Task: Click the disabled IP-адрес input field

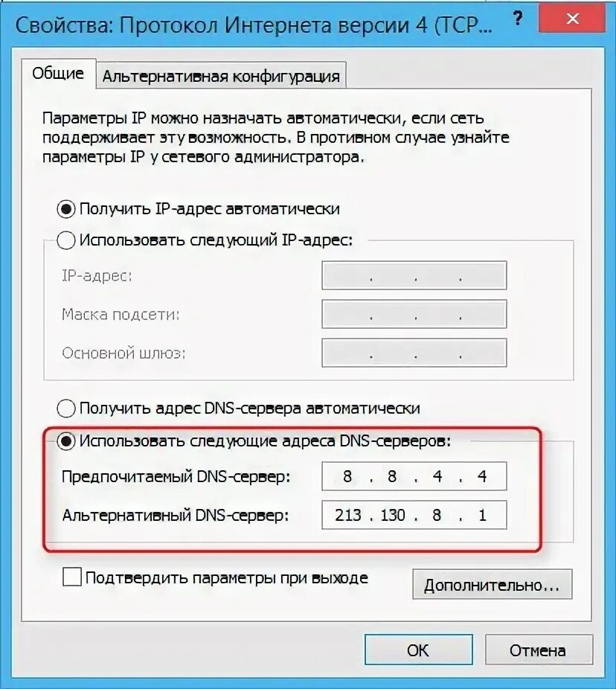Action: point(414,275)
